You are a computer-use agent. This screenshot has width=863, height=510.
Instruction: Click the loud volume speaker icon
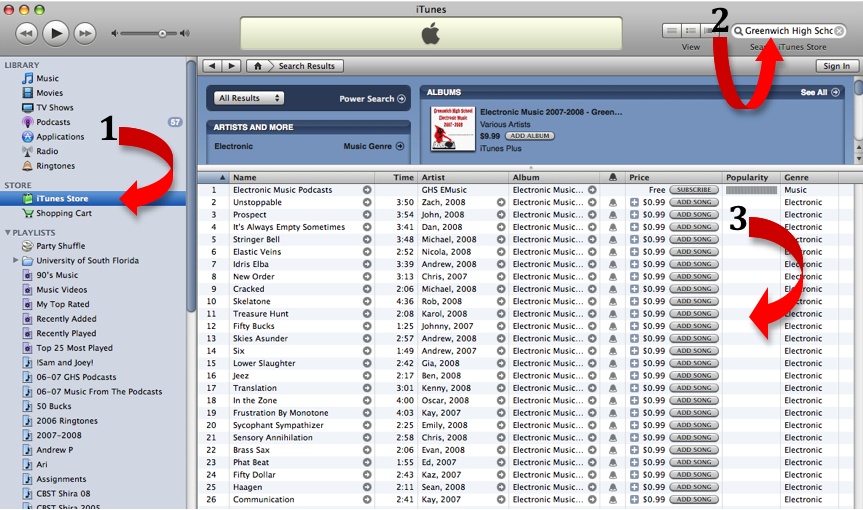(x=185, y=34)
